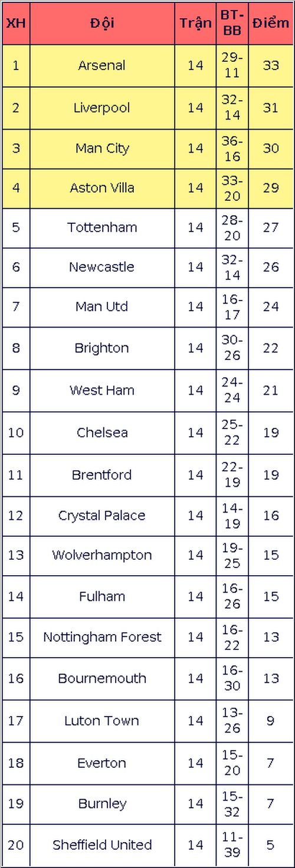
Task: Select Man Utd row name
Action: tap(101, 306)
